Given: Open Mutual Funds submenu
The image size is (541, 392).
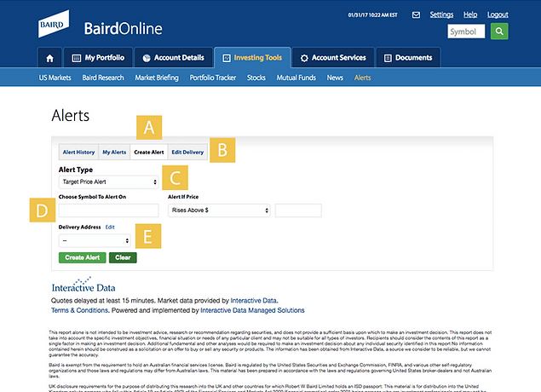Looking at the screenshot, I should pos(296,78).
